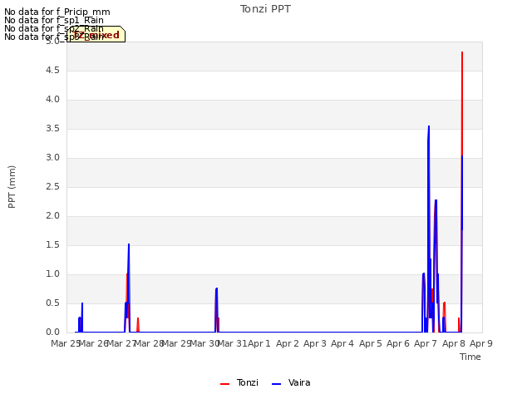Click the blue Vaira 0.5 peak on Mar 25

coord(82,303)
